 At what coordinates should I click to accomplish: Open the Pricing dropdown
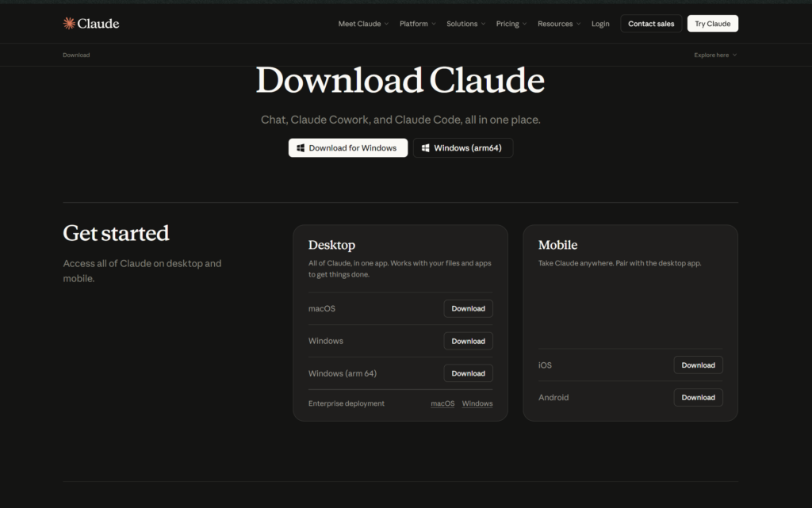tap(511, 24)
